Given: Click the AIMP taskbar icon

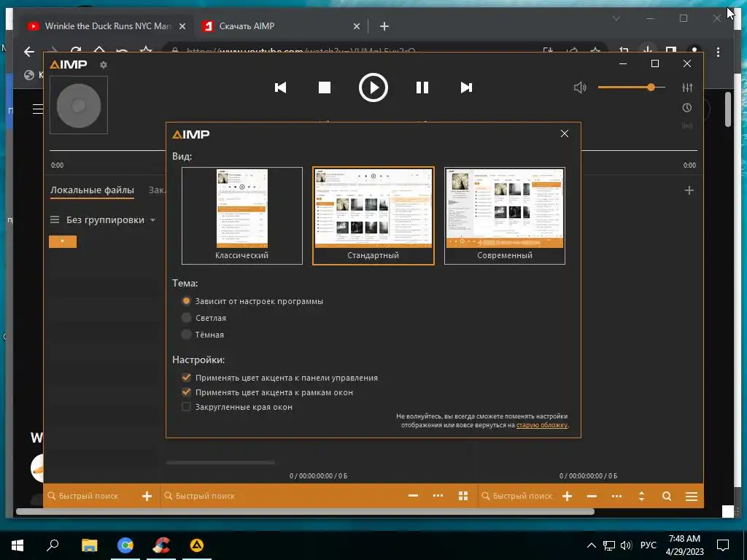Looking at the screenshot, I should pyautogui.click(x=197, y=545).
